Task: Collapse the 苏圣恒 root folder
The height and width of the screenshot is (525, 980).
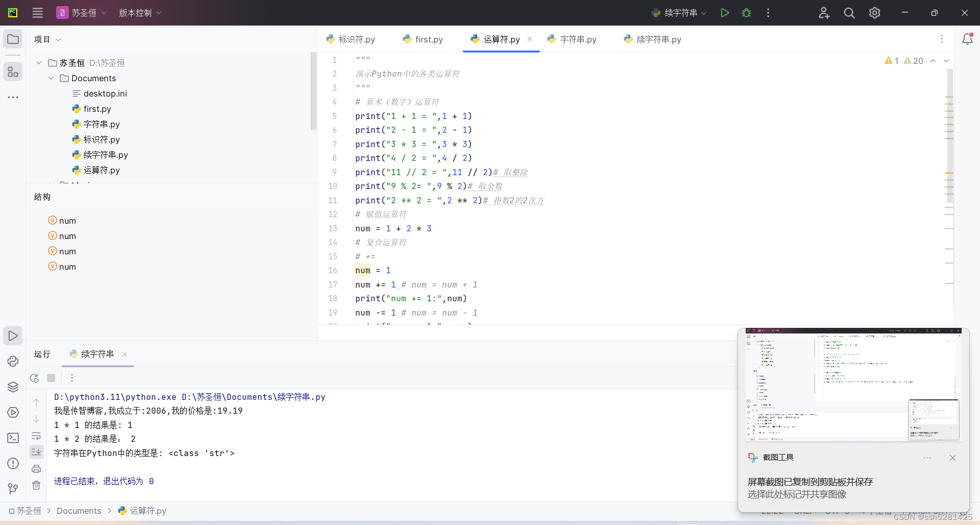Action: pos(39,63)
